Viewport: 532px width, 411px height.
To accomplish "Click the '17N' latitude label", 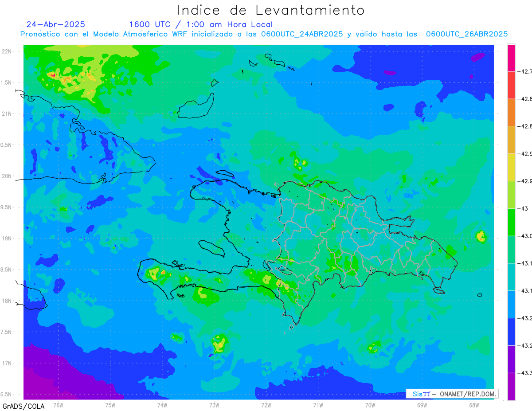I will click(7, 363).
